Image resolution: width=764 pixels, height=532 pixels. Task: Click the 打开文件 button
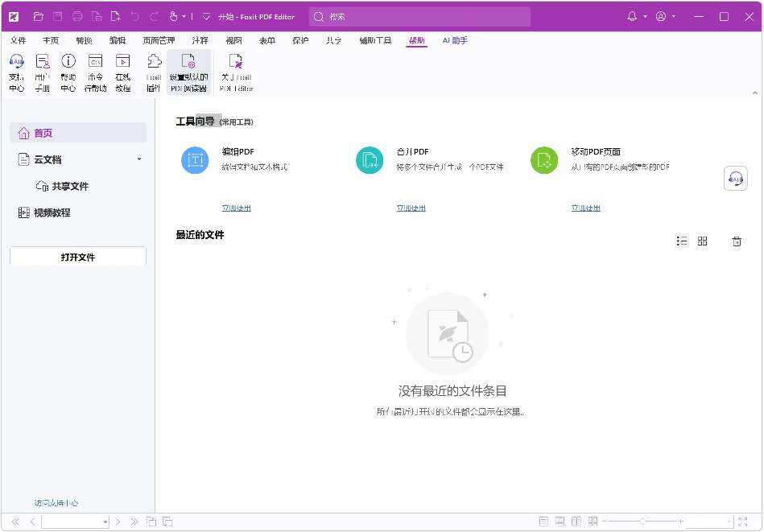(78, 257)
